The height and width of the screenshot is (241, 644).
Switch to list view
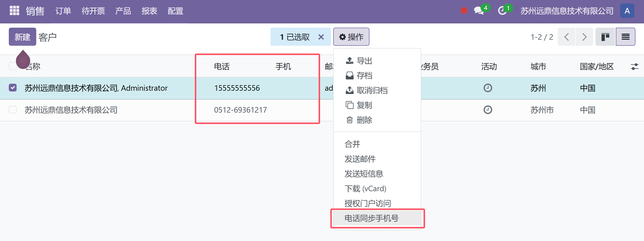point(625,37)
